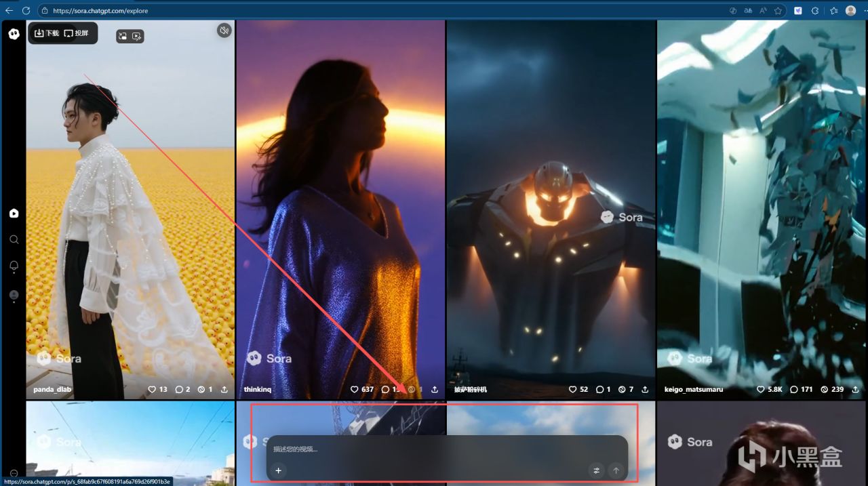Open the video feed icon in Sora sidebar
This screenshot has height=486, width=868.
14,214
